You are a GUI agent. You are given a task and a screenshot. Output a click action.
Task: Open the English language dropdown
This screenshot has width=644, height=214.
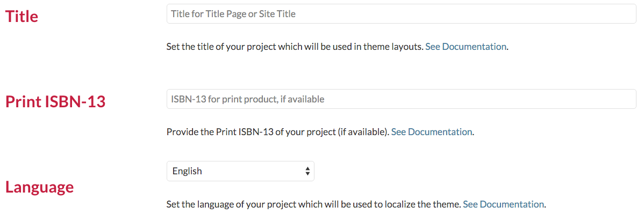point(240,171)
